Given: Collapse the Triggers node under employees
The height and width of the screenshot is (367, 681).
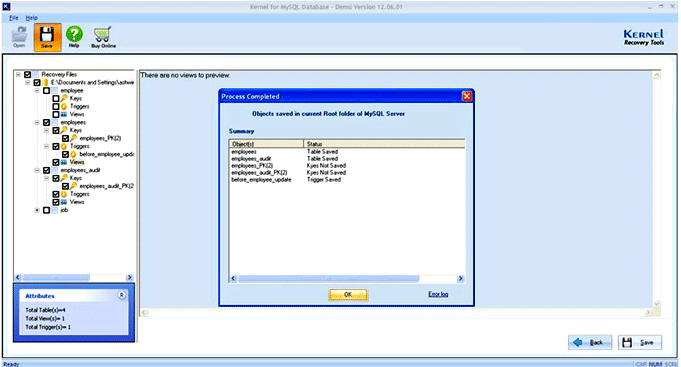Looking at the screenshot, I should click(47, 146).
